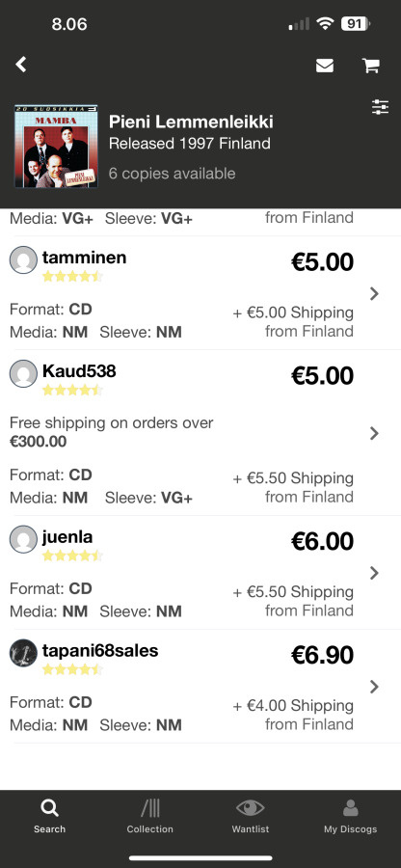Go to My Discogs profile tab
The width and height of the screenshot is (401, 868).
click(350, 817)
